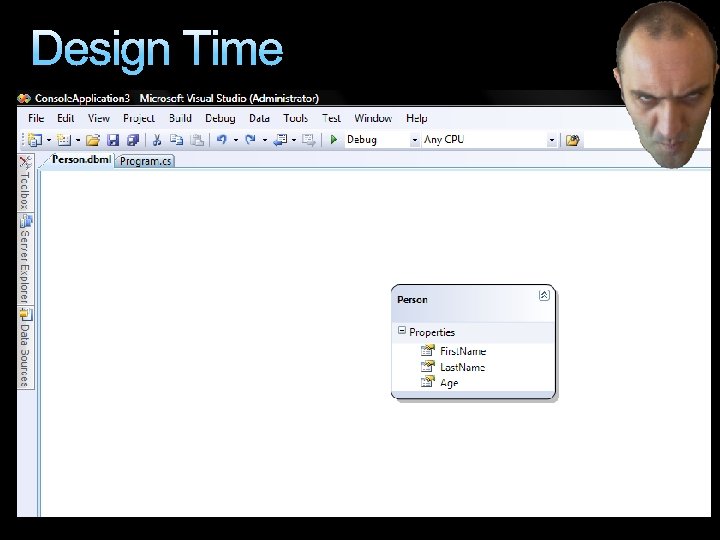The height and width of the screenshot is (540, 720).
Task: Open the File menu
Action: point(36,118)
